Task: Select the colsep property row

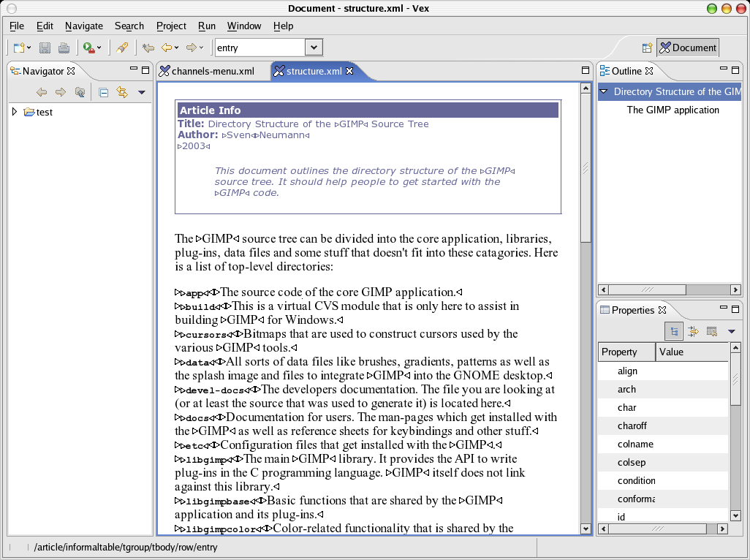Action: pyautogui.click(x=663, y=463)
